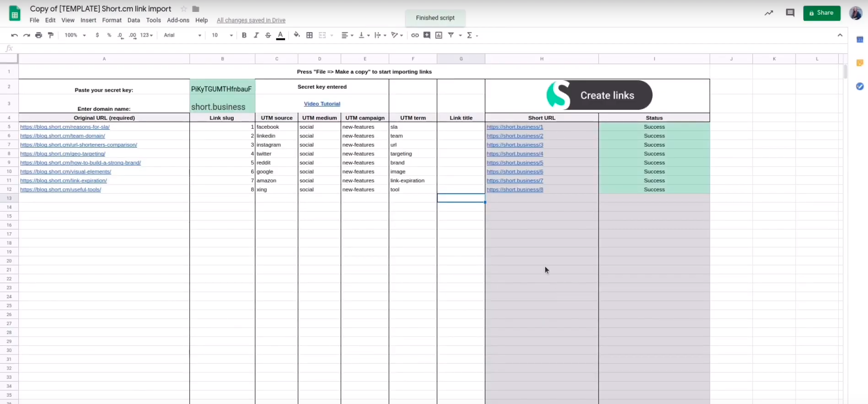868x404 pixels.
Task: Go to Sheets home via logo
Action: [x=15, y=14]
